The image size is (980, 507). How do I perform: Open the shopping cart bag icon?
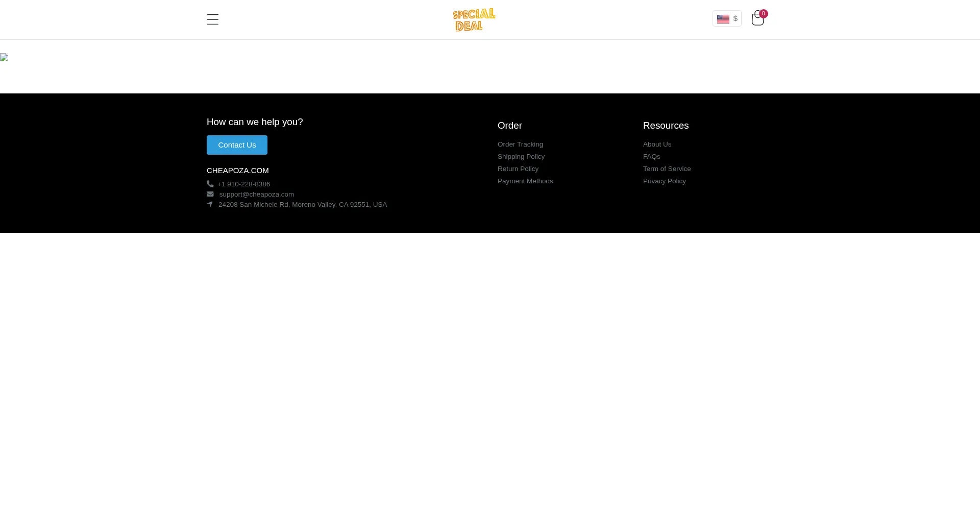coord(757,19)
